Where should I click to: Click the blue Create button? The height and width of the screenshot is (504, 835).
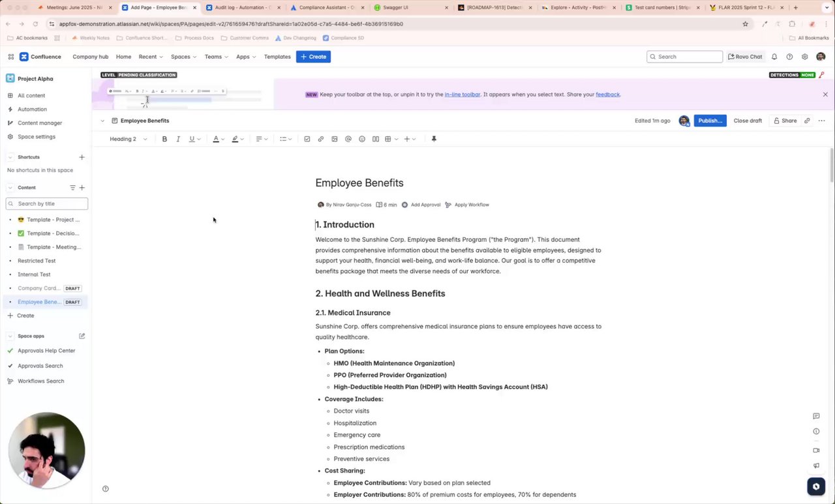313,57
